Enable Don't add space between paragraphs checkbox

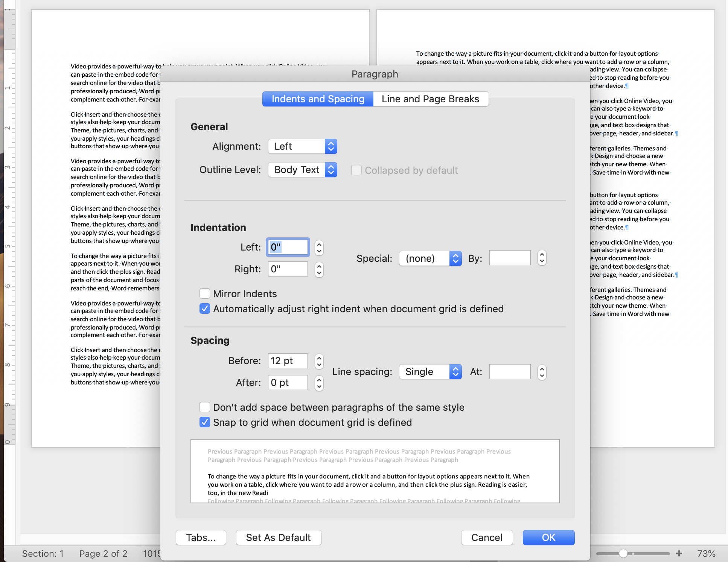(x=206, y=407)
